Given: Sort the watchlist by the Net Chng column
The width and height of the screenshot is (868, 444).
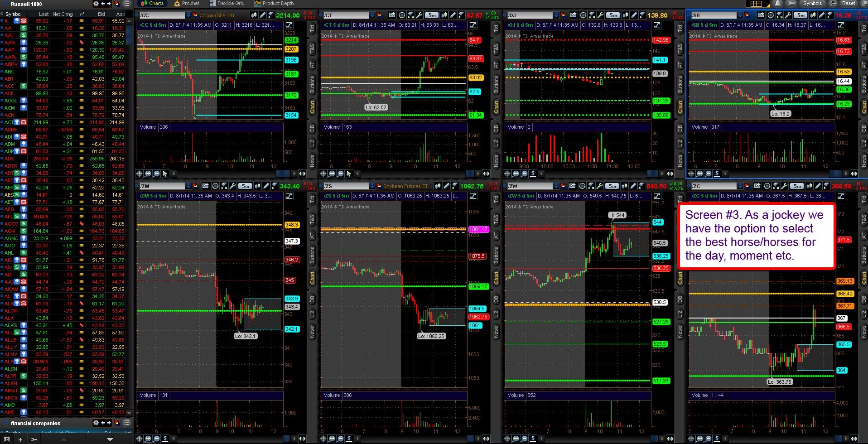Looking at the screenshot, I should tap(63, 14).
